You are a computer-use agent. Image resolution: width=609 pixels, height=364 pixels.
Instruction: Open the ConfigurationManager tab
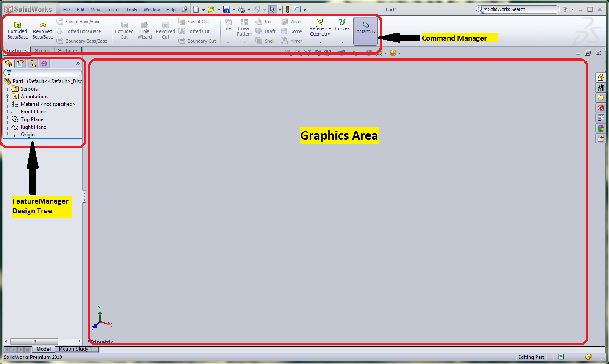click(32, 63)
